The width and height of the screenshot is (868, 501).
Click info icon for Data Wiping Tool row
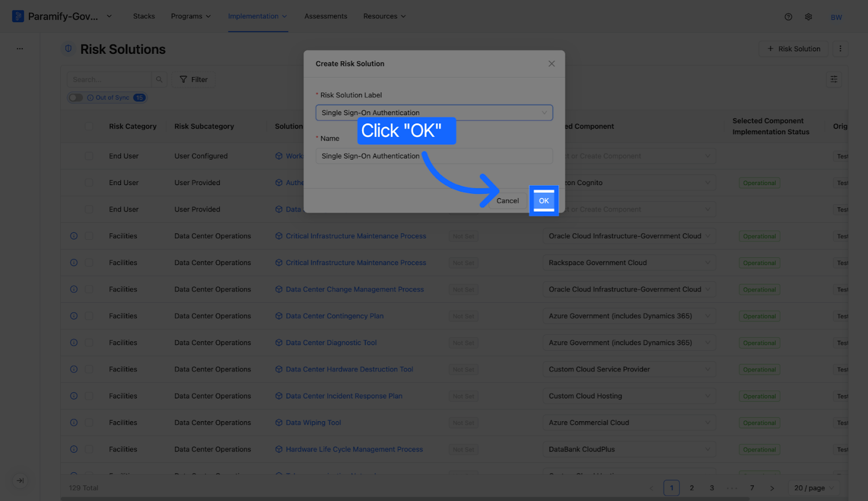pyautogui.click(x=74, y=422)
